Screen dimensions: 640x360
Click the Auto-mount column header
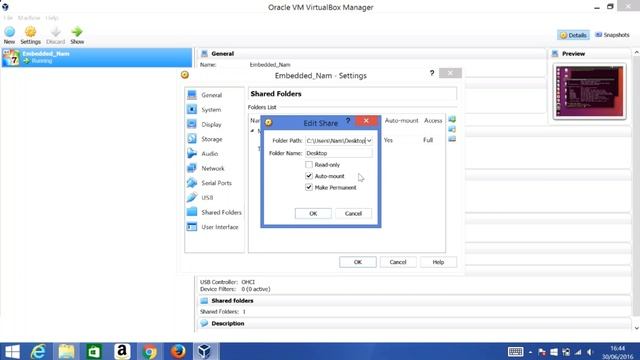(x=401, y=121)
